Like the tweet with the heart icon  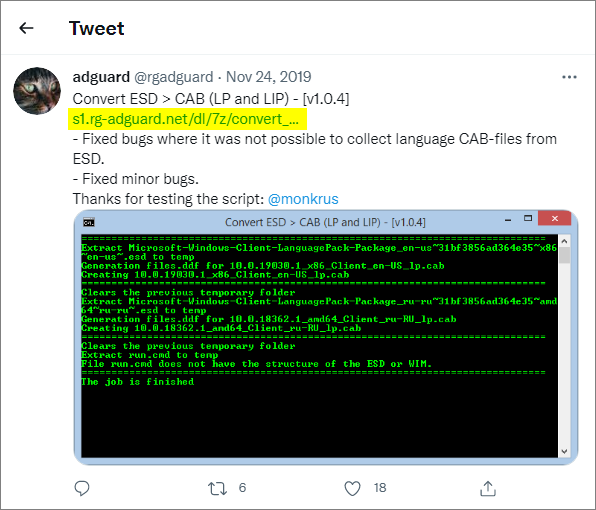click(x=352, y=488)
